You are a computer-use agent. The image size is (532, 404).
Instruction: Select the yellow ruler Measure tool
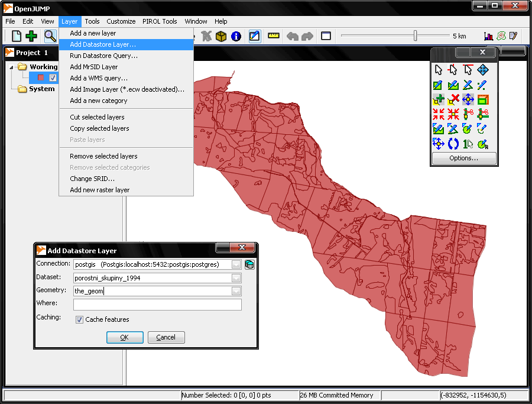coord(274,35)
